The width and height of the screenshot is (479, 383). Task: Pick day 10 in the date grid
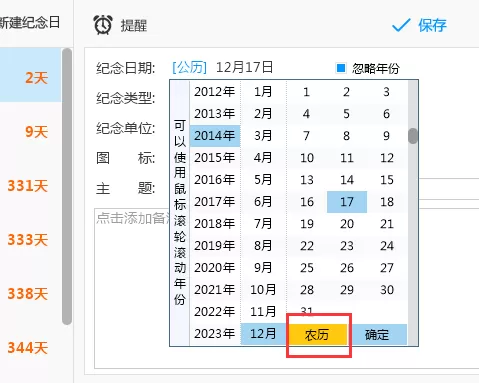click(x=307, y=158)
